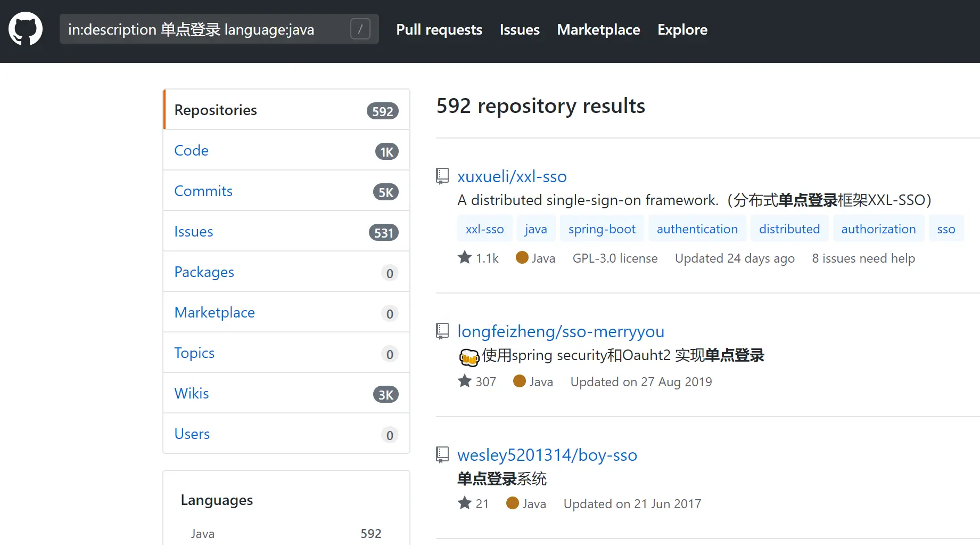Select the Code results category

[x=192, y=150]
